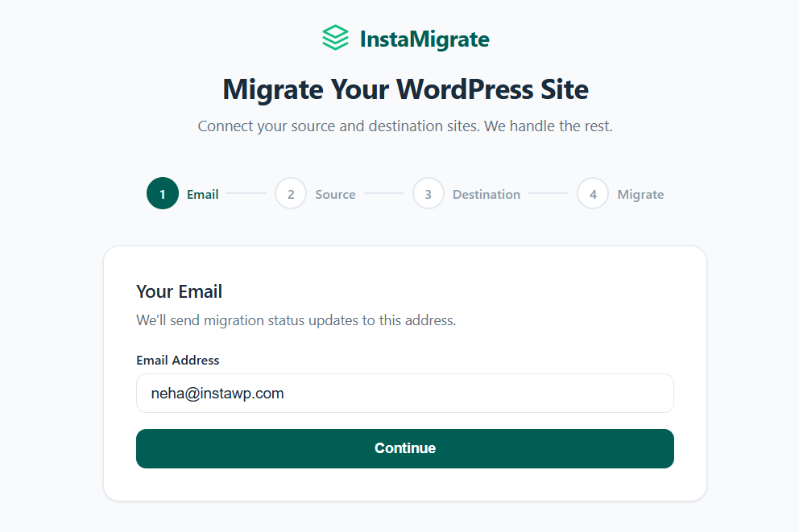Click the "Migrate Your WordPress Site" headline
This screenshot has width=799, height=532.
tap(406, 89)
